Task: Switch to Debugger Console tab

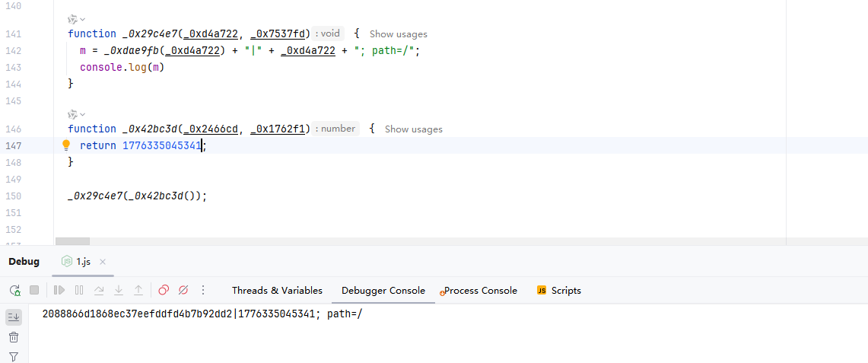Action: [x=383, y=291]
